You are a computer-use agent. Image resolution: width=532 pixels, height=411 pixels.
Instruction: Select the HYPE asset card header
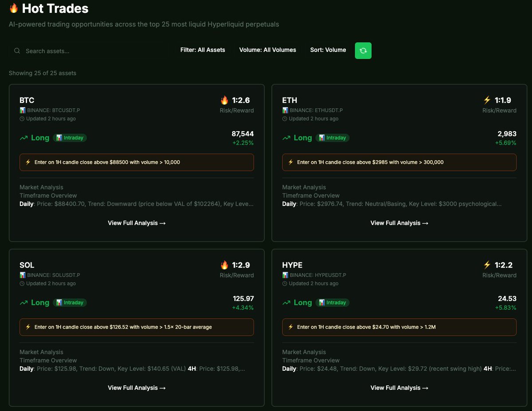pyautogui.click(x=292, y=265)
